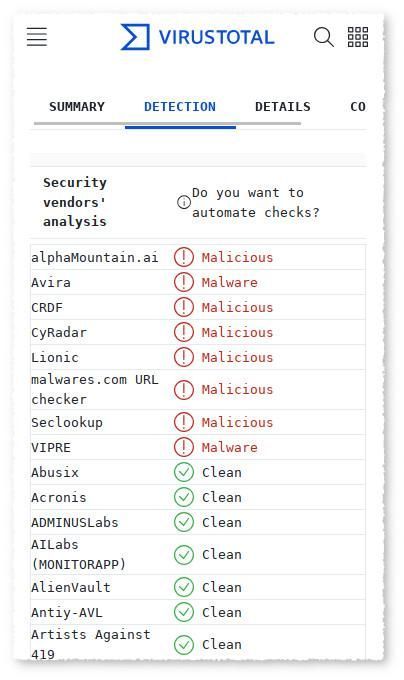Open the DETAILS tab
Image resolution: width=404 pixels, height=680 pixels.
283,107
